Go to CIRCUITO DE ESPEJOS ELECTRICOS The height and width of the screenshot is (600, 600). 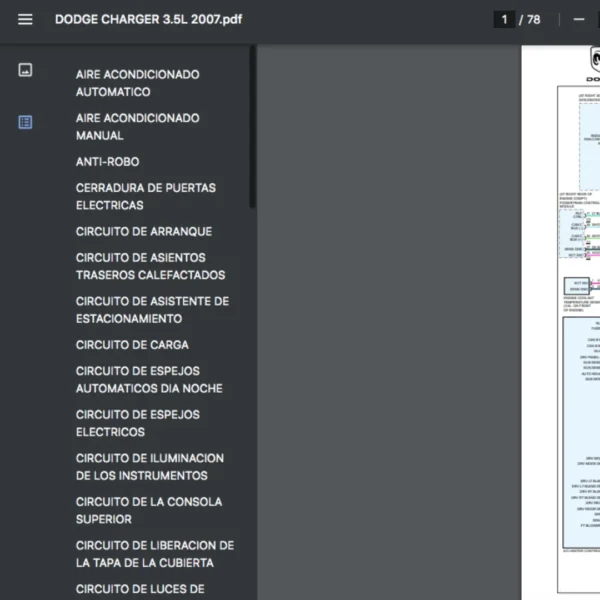pyautogui.click(x=138, y=423)
